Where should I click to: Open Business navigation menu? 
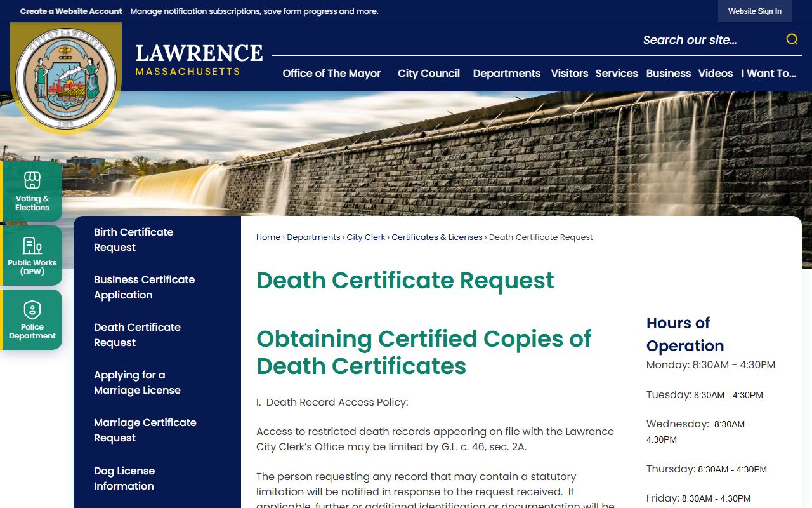[x=669, y=73]
